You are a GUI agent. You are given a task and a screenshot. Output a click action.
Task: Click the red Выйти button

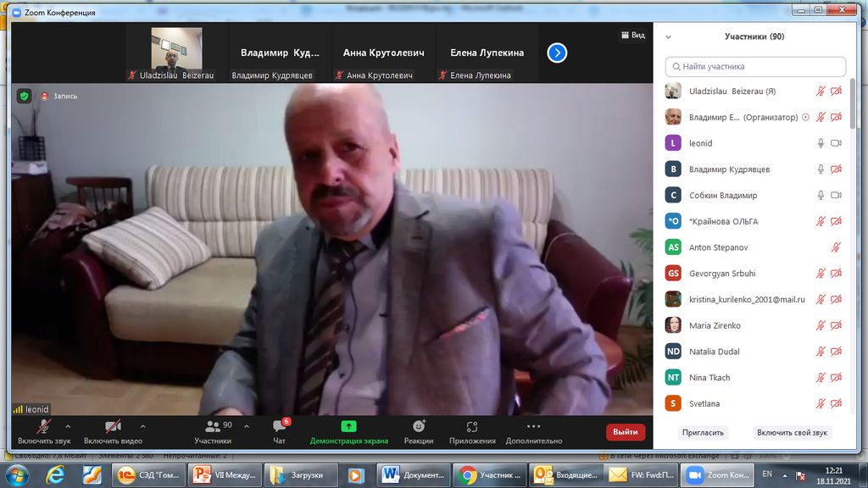(626, 432)
